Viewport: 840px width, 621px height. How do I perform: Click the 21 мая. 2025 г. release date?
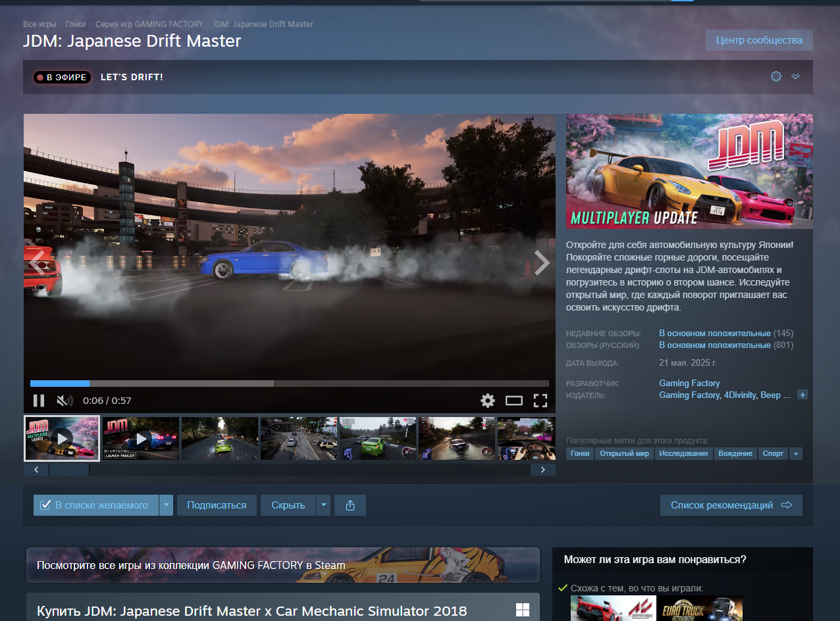[688, 363]
